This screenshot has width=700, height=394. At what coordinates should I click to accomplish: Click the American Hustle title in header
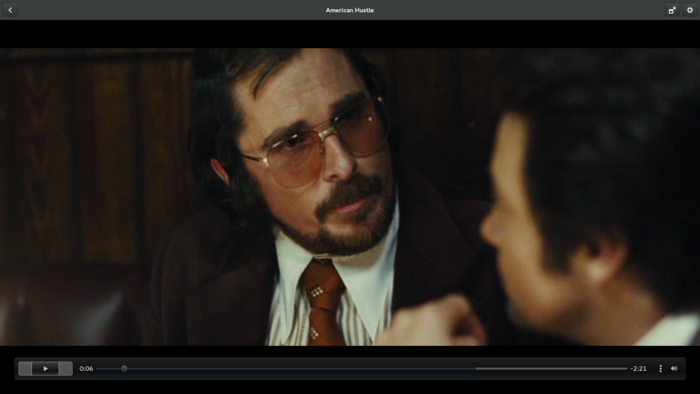[350, 10]
